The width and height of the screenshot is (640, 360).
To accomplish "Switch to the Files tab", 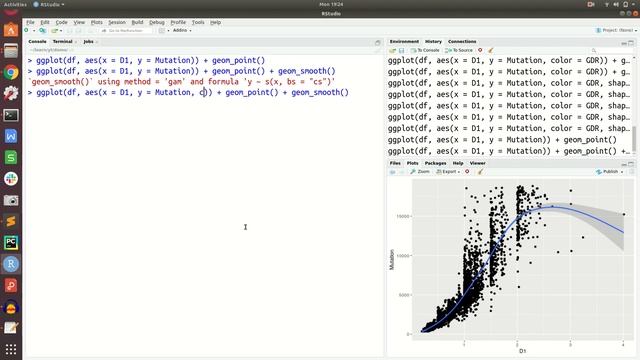I will click(x=395, y=163).
